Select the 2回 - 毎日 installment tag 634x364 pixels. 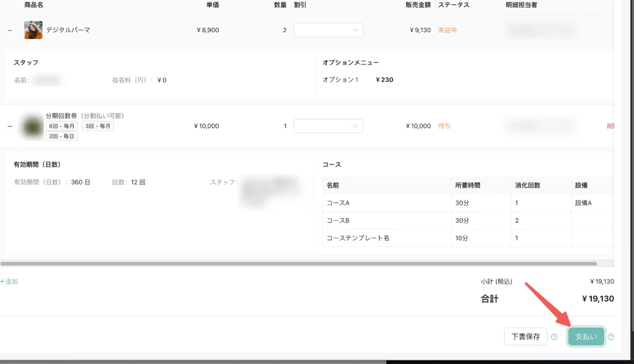tap(62, 136)
